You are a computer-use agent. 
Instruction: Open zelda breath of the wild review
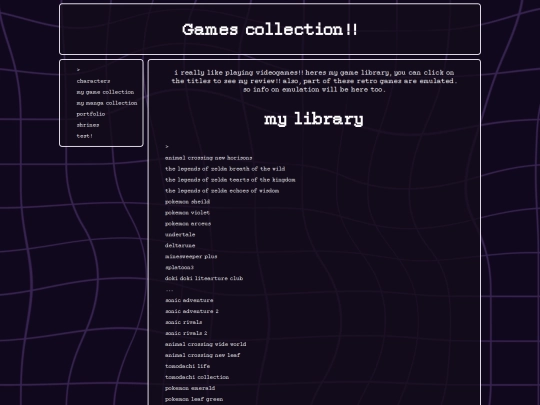point(225,169)
